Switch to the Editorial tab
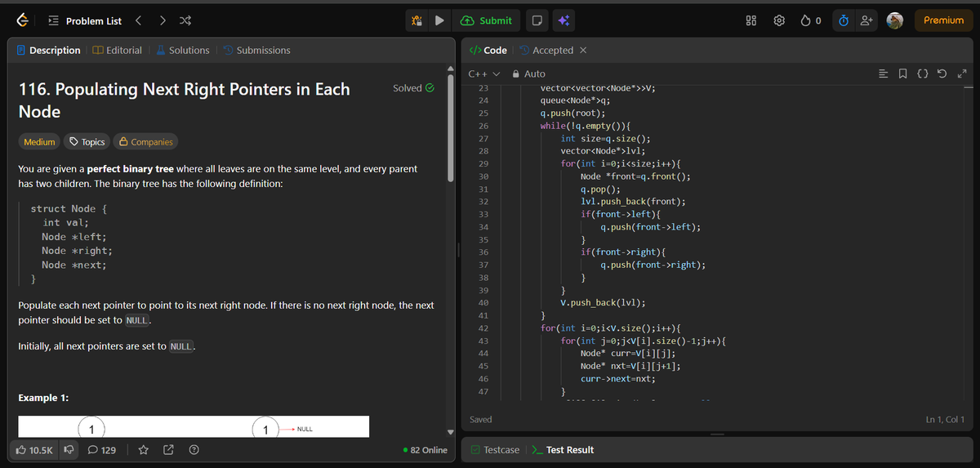The image size is (980, 468). 118,51
